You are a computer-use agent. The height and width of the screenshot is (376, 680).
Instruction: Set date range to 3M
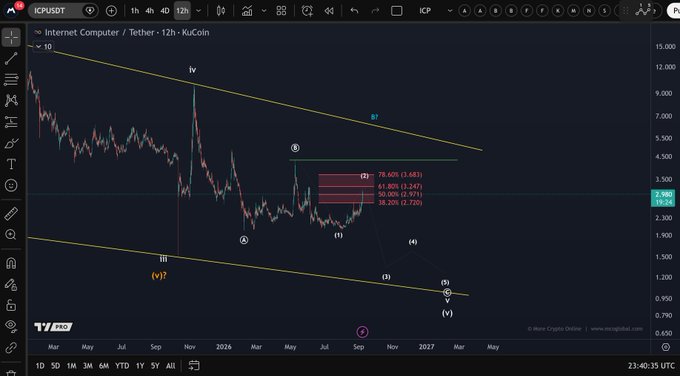[x=88, y=366]
